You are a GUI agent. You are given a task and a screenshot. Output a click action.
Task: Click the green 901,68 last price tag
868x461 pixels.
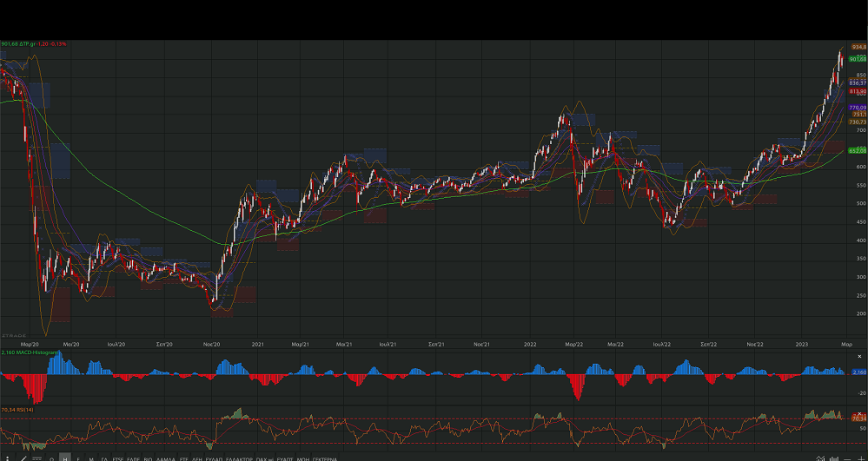[x=858, y=59]
